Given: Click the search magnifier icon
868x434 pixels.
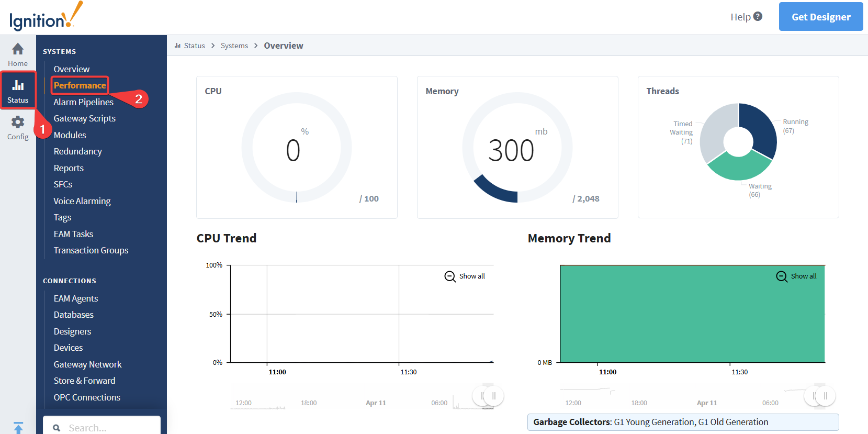Looking at the screenshot, I should (57, 428).
